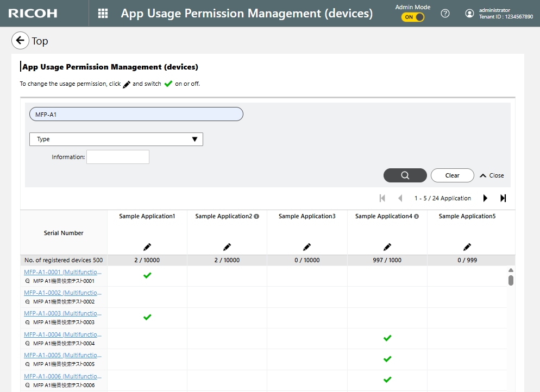Edit permissions for Sample Application5
Image resolution: width=540 pixels, height=392 pixels.
tap(467, 247)
